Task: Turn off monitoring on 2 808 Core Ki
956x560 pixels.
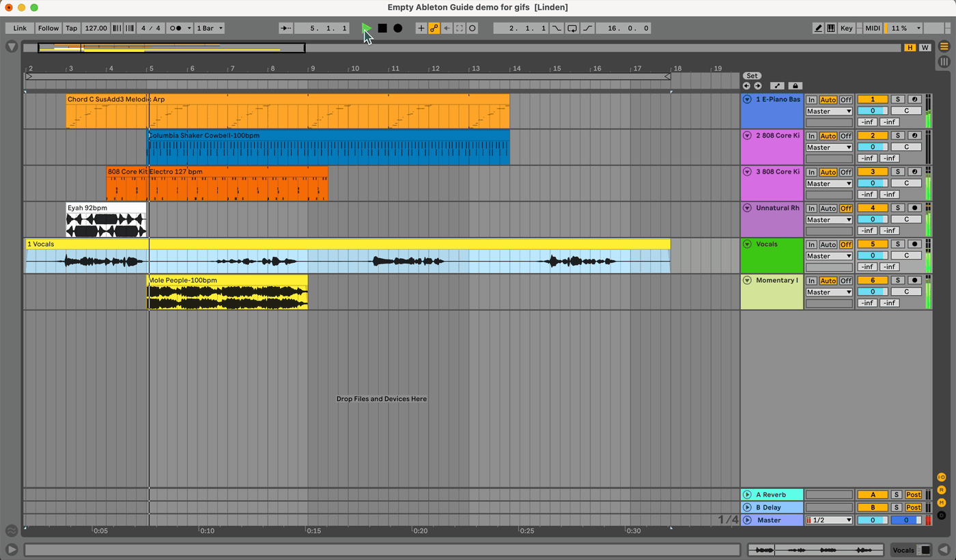Action: 846,136
